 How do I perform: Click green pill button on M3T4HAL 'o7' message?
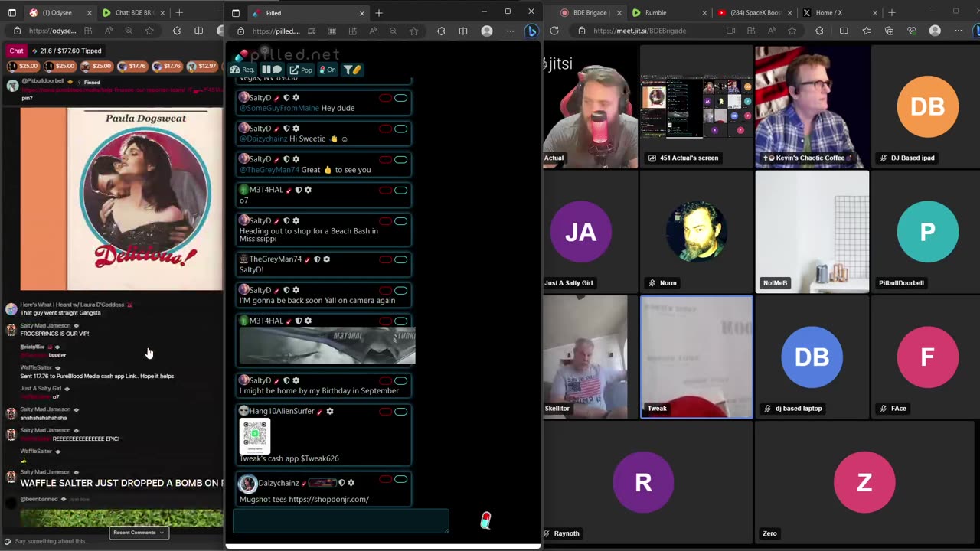pyautogui.click(x=400, y=191)
